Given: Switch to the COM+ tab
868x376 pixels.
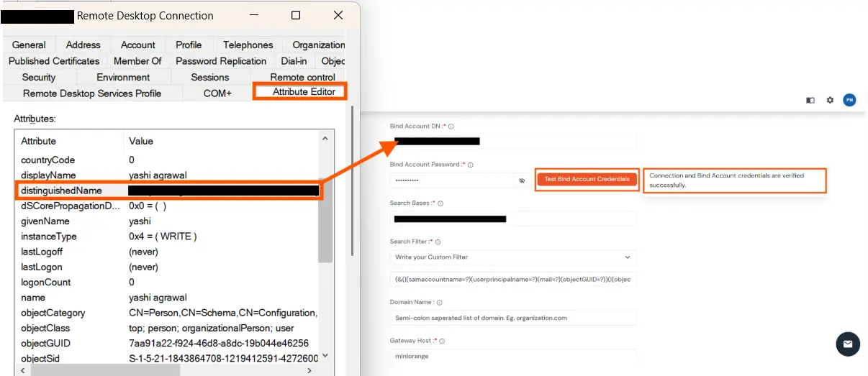Looking at the screenshot, I should tap(217, 93).
